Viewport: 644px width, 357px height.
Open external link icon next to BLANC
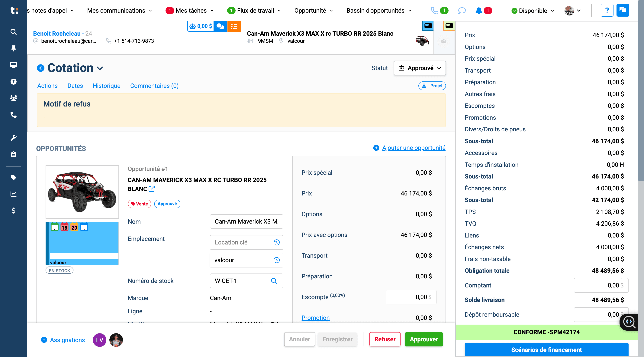[152, 189]
